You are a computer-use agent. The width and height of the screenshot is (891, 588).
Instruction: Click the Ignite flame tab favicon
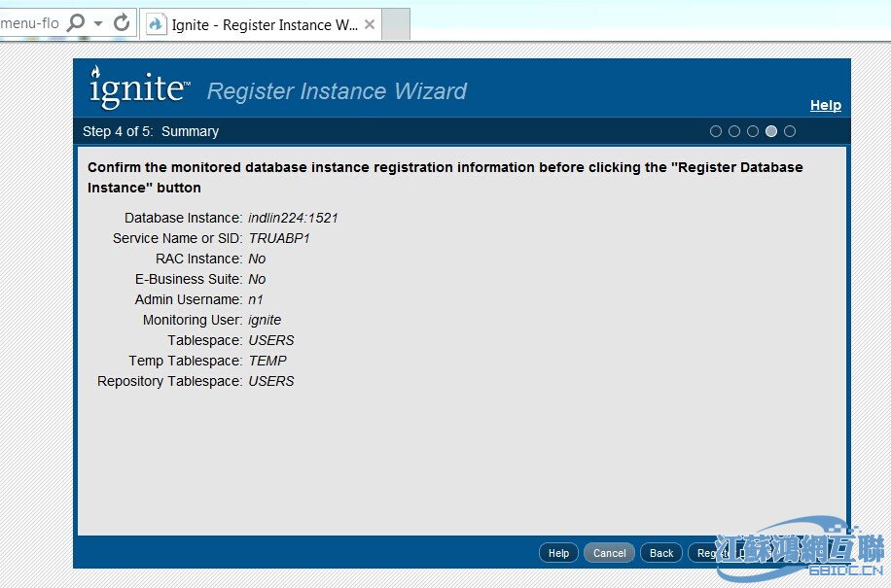click(157, 24)
